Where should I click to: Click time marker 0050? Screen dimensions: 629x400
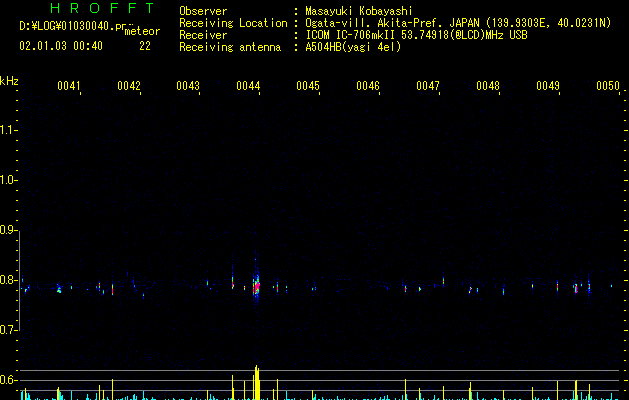pyautogui.click(x=608, y=85)
